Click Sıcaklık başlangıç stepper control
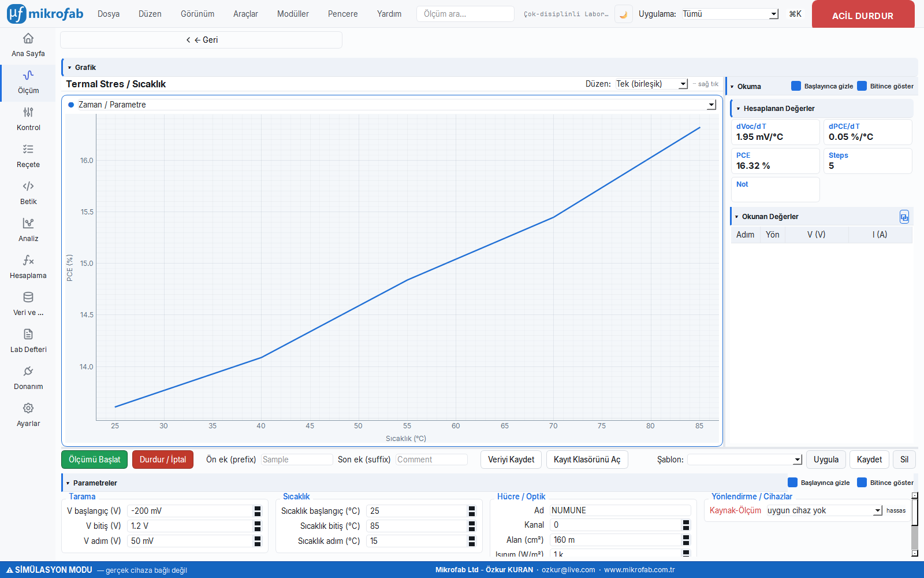Viewport: 924px width, 578px height. pos(472,511)
